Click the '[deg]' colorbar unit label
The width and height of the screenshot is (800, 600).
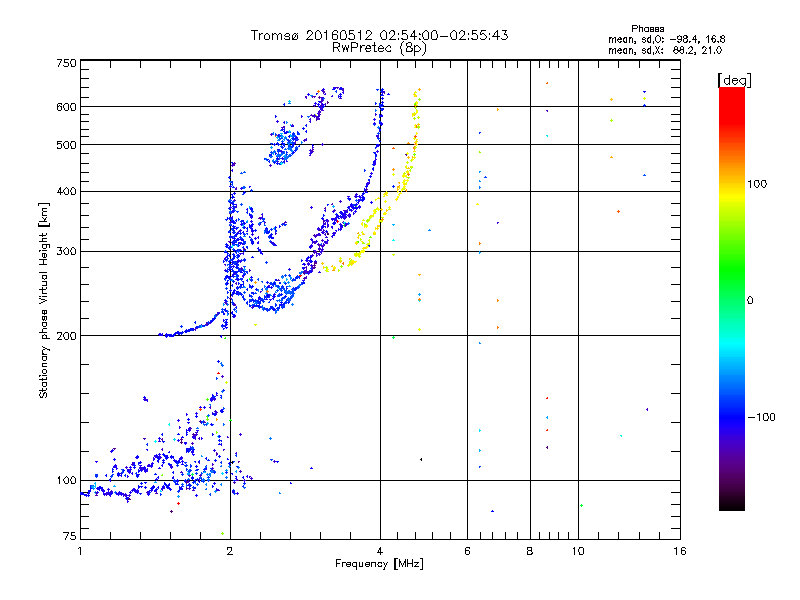pyautogui.click(x=734, y=80)
